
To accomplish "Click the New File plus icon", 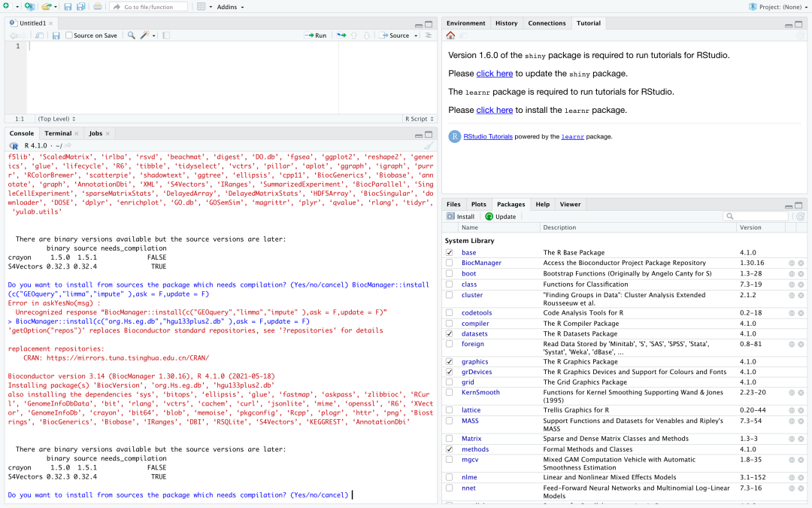I will coord(6,6).
